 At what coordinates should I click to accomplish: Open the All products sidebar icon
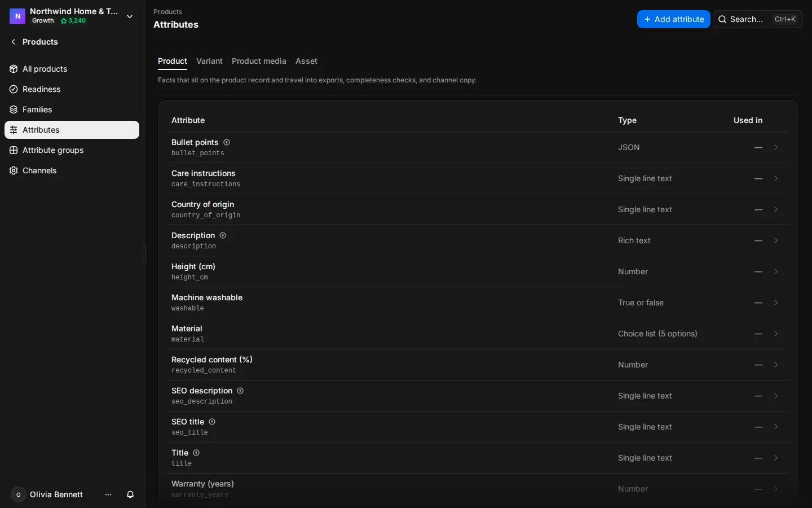coord(14,69)
